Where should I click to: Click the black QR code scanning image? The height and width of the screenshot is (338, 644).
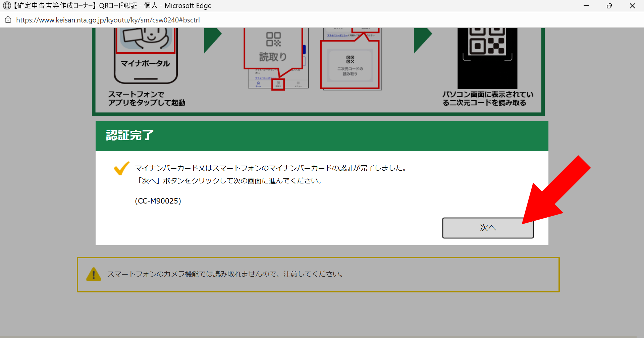click(487, 58)
